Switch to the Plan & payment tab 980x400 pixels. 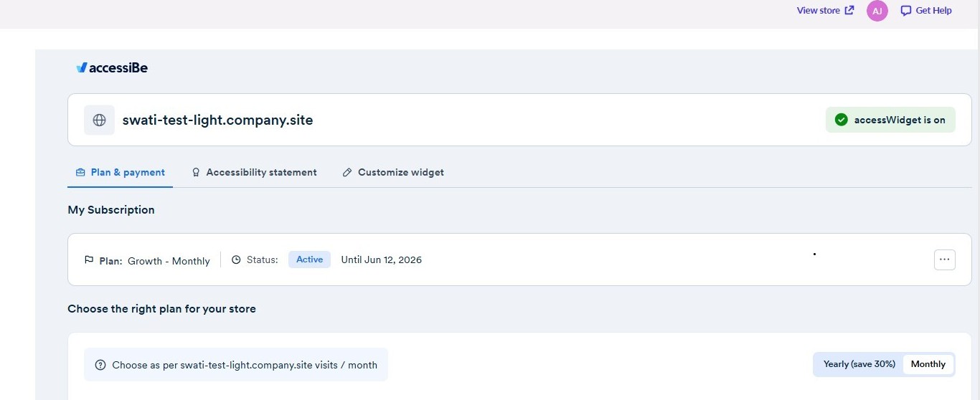(x=121, y=173)
